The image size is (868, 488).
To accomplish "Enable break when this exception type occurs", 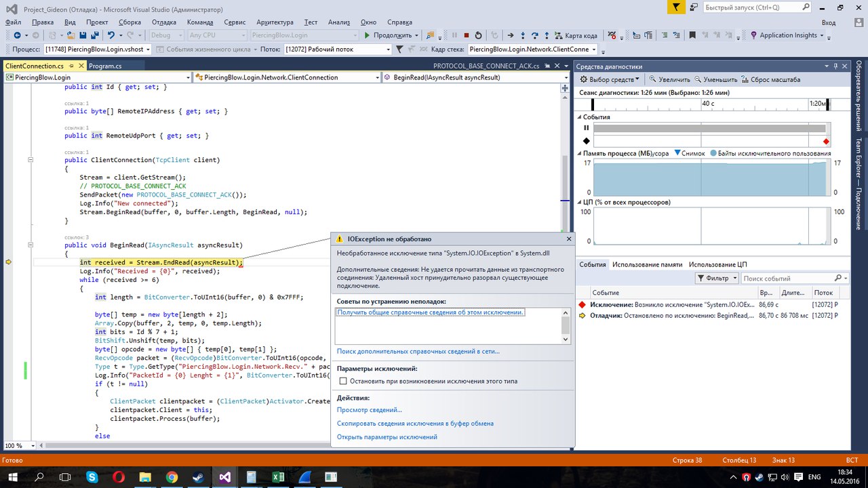I will (x=342, y=382).
